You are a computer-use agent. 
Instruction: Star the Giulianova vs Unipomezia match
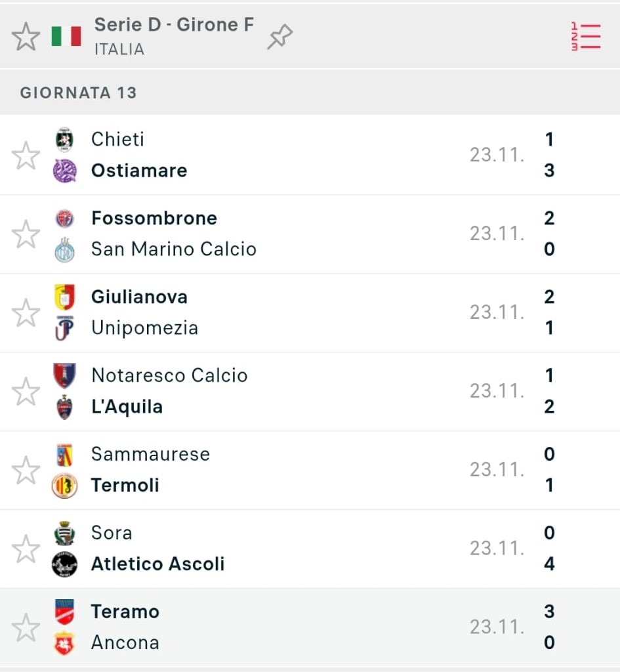pyautogui.click(x=26, y=313)
